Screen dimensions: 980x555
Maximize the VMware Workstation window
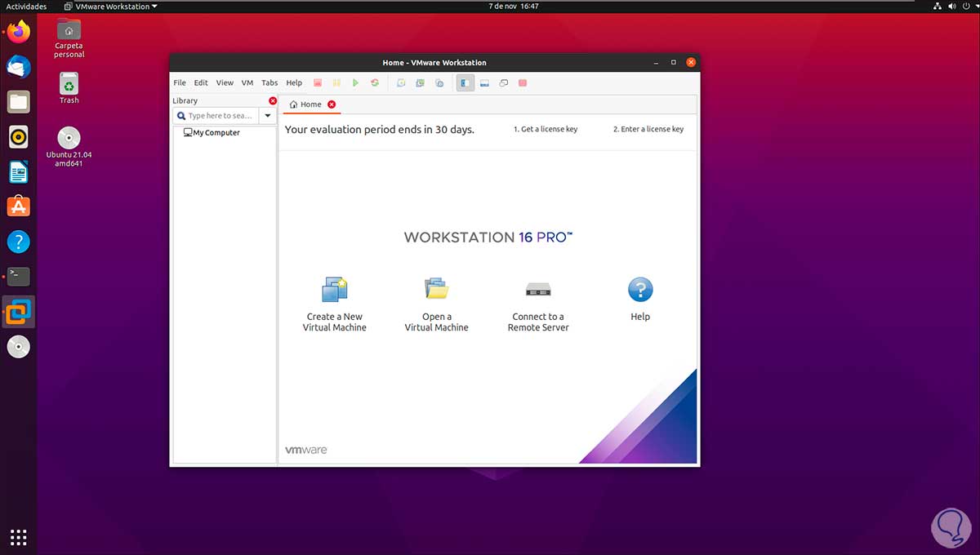(x=674, y=63)
